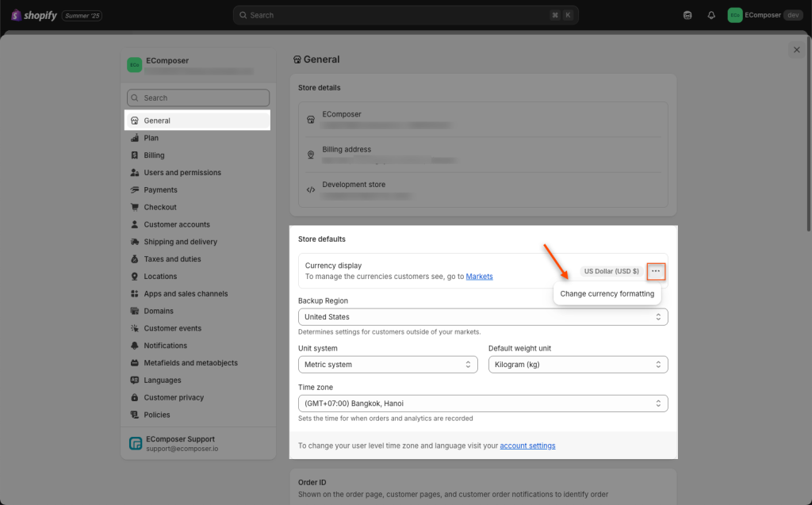The image size is (812, 505).
Task: Click the Plan chart icon in sidebar
Action: click(135, 138)
